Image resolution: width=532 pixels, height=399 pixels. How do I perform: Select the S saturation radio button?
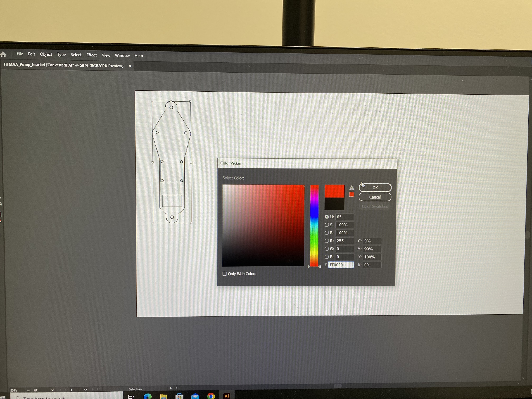tap(327, 225)
